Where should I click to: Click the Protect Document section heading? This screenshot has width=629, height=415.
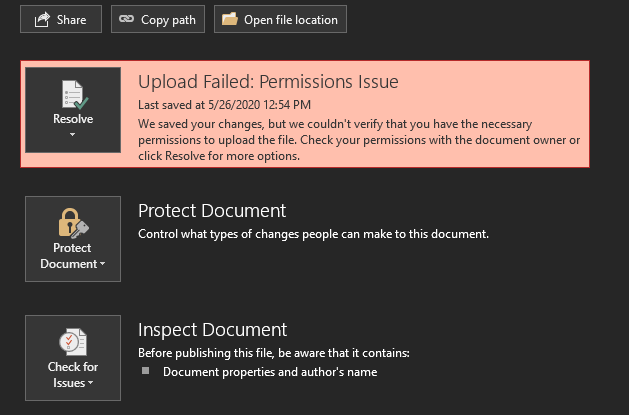point(212,211)
